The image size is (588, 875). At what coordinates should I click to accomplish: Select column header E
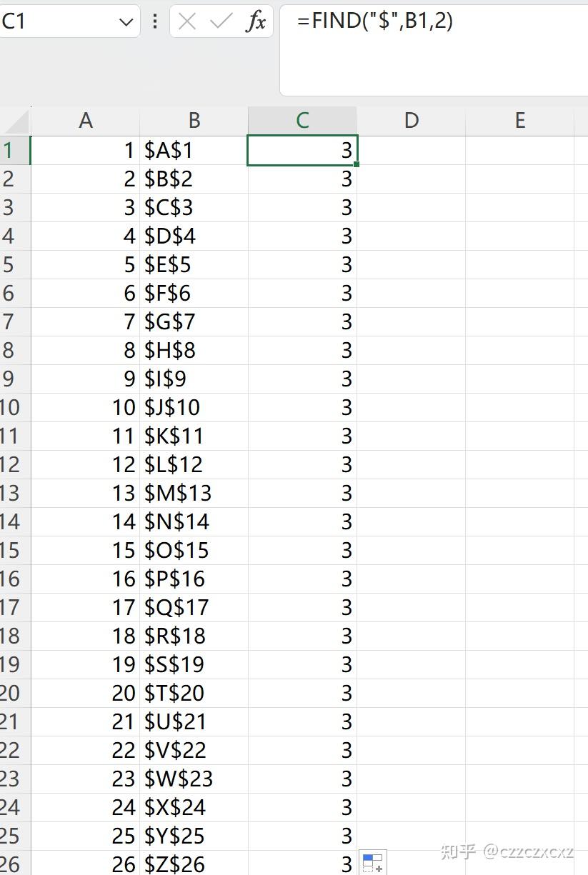click(x=519, y=120)
